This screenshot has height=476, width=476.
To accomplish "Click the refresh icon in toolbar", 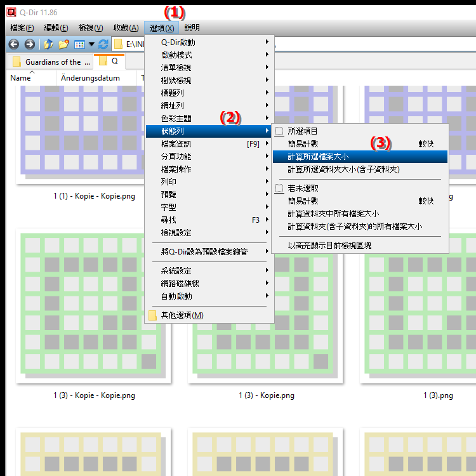I will click(103, 44).
